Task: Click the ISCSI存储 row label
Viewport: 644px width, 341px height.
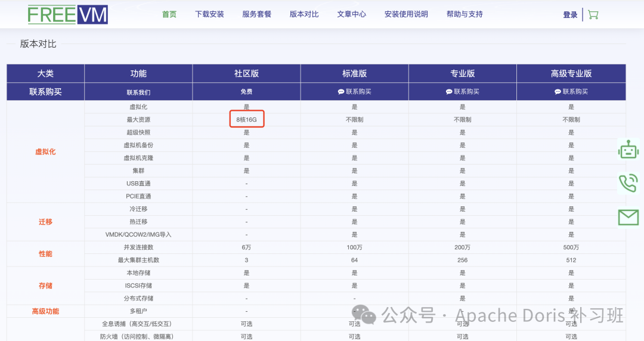Action: 138,286
